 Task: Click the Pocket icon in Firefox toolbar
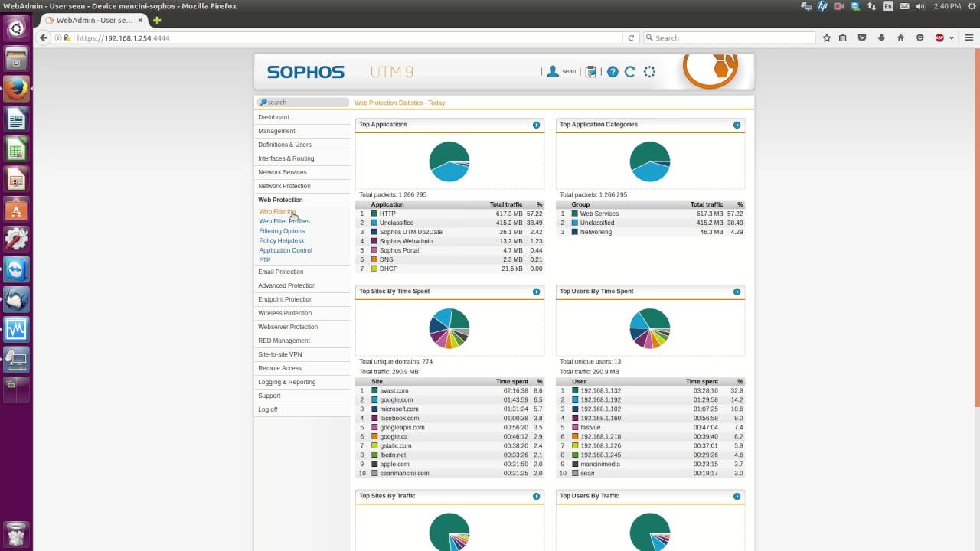pos(862,37)
